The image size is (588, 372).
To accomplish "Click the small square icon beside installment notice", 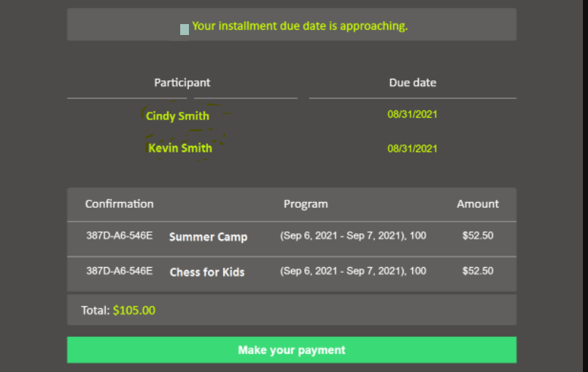I will tap(184, 30).
